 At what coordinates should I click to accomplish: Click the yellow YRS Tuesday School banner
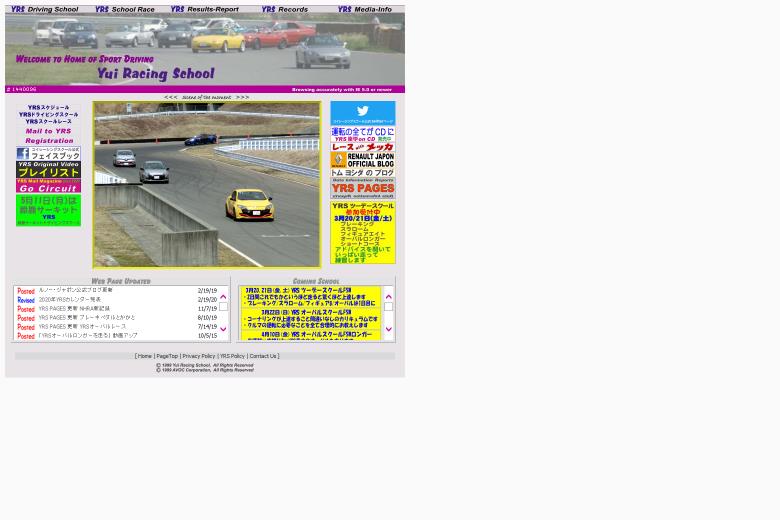click(x=362, y=232)
